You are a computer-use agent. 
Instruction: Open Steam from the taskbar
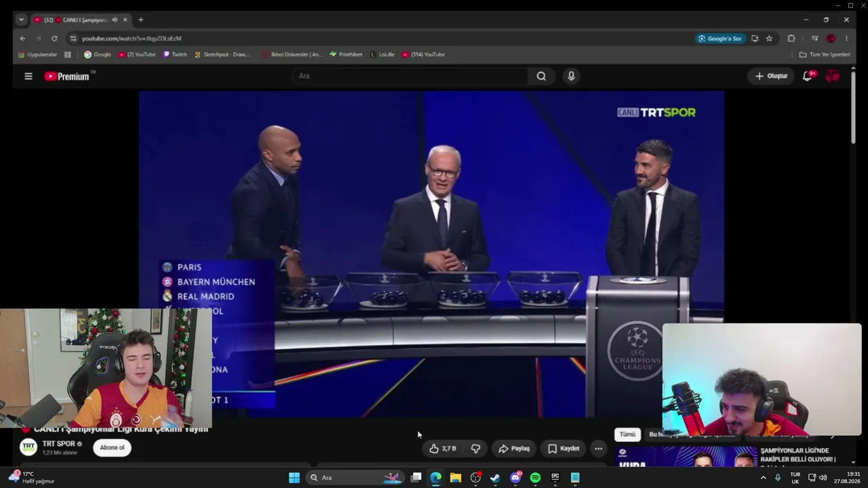[x=496, y=478]
